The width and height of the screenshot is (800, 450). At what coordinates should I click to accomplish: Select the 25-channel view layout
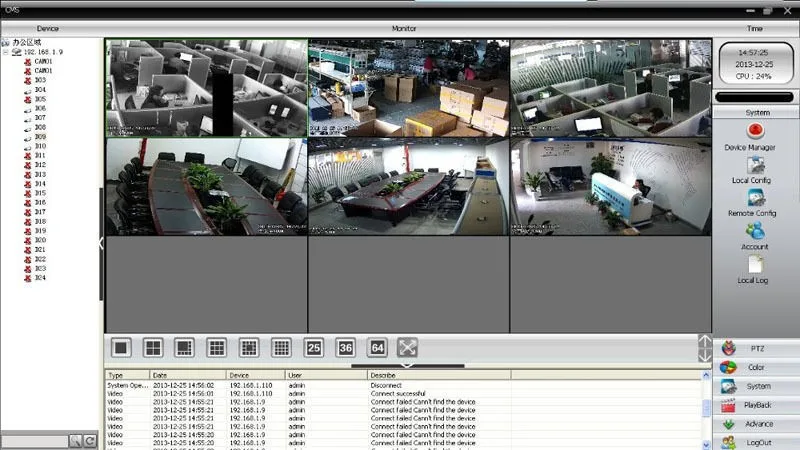(x=313, y=348)
